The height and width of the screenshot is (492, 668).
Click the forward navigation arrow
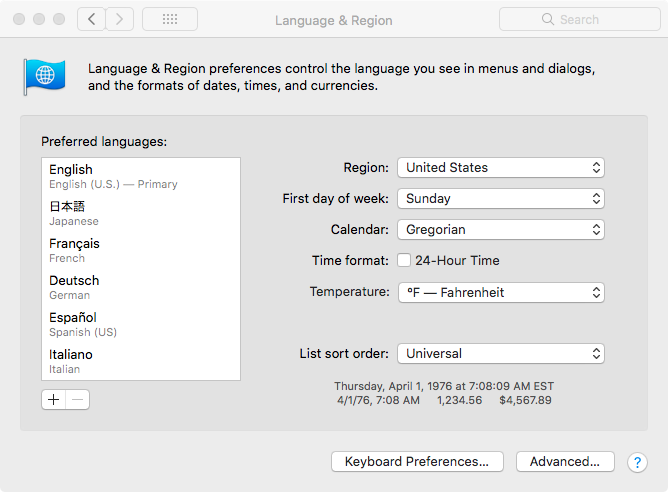click(x=120, y=19)
